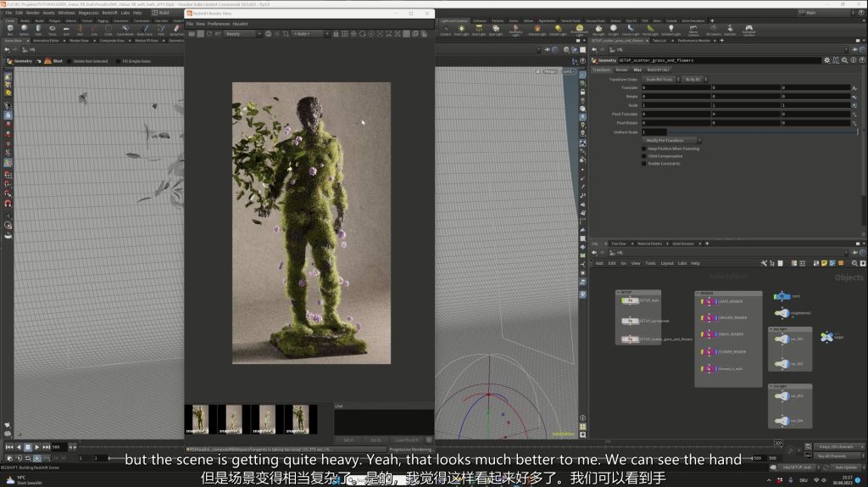Toggle display flag on GRASS_RENDER node

coord(715,334)
